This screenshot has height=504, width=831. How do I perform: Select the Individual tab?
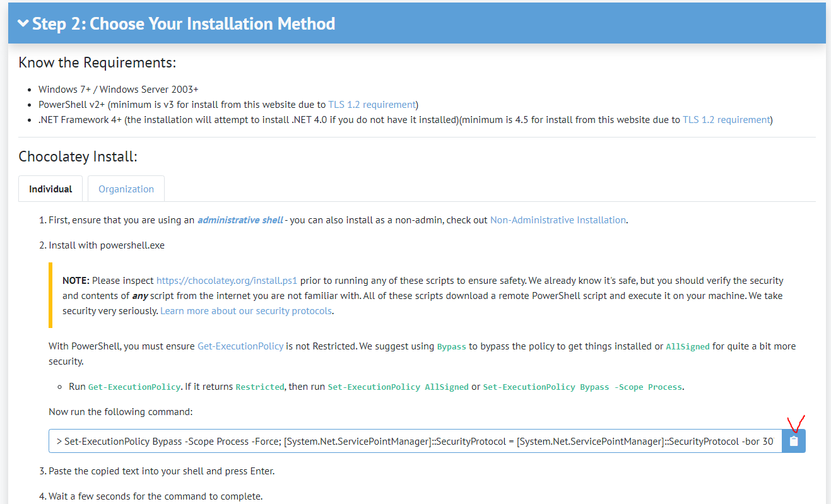click(x=50, y=189)
